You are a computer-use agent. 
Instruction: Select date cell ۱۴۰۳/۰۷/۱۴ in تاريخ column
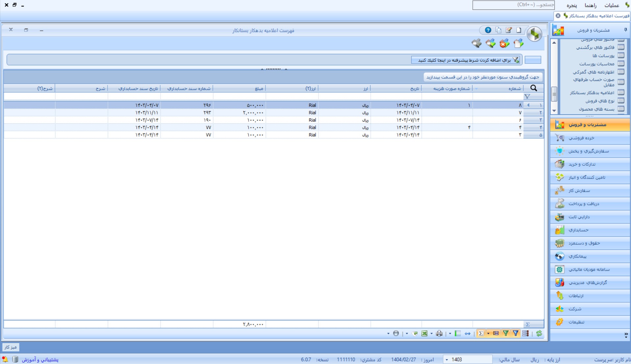[x=396, y=120]
